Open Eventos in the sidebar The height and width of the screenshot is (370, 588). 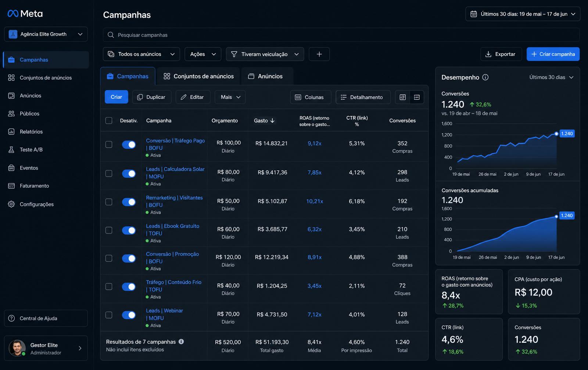(x=46, y=168)
